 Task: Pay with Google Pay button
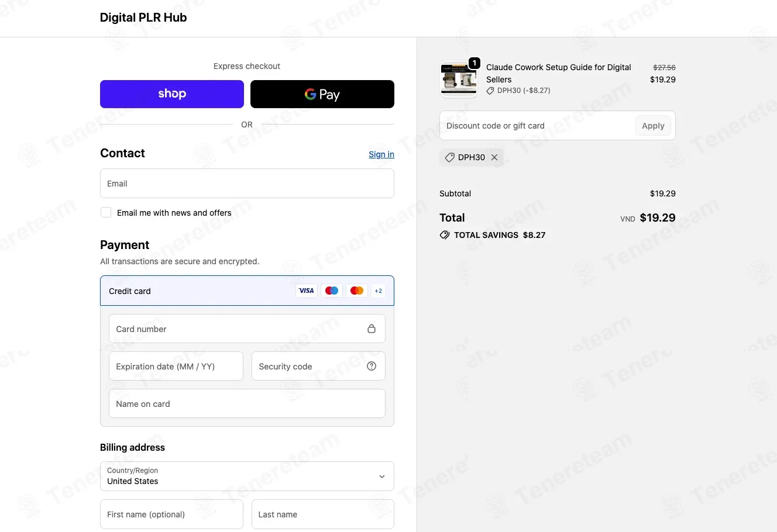point(322,94)
